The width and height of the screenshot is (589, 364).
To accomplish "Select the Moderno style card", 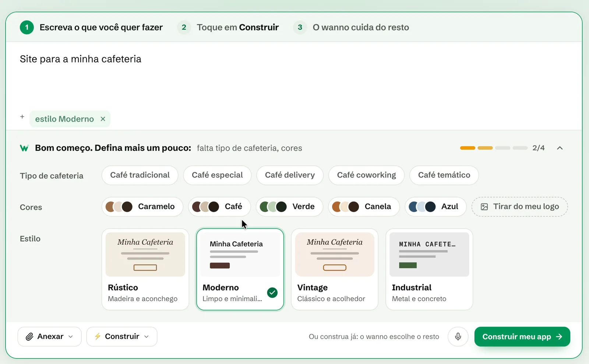I will tap(240, 270).
